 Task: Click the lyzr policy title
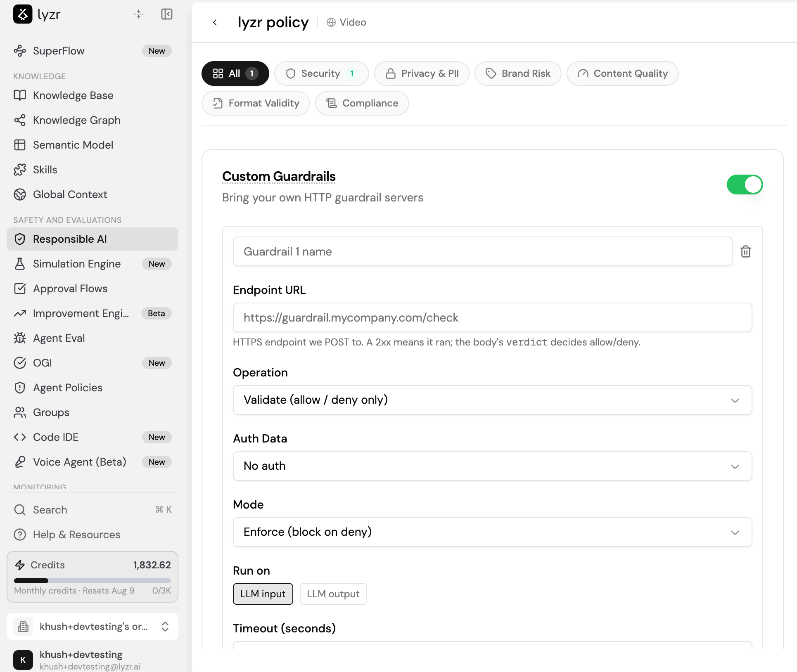(x=273, y=22)
